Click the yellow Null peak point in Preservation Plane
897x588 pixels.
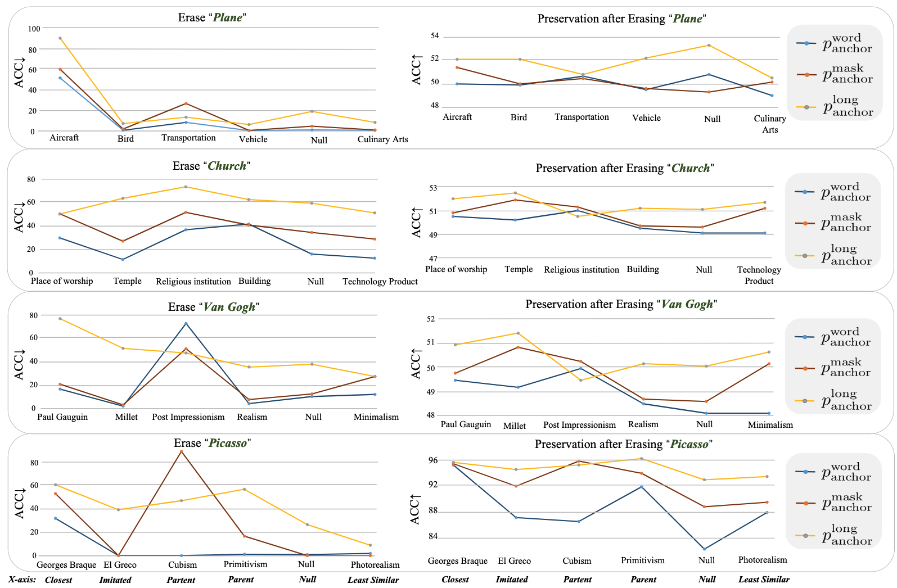point(709,45)
